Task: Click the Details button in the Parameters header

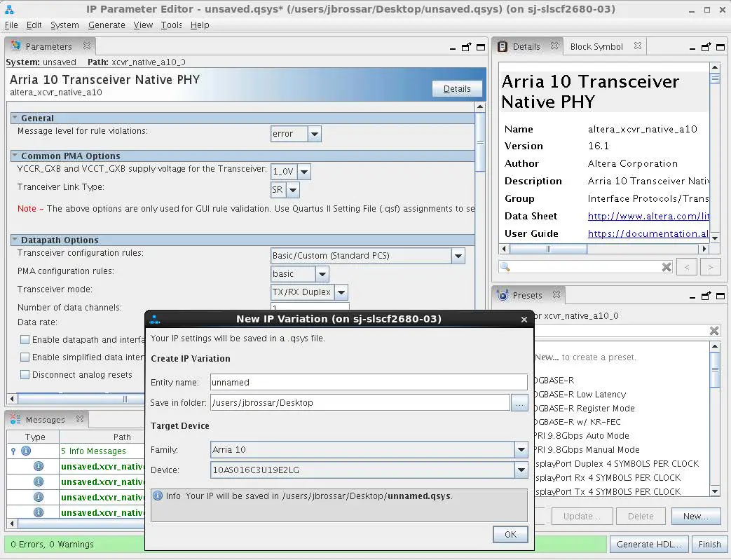Action: point(457,88)
